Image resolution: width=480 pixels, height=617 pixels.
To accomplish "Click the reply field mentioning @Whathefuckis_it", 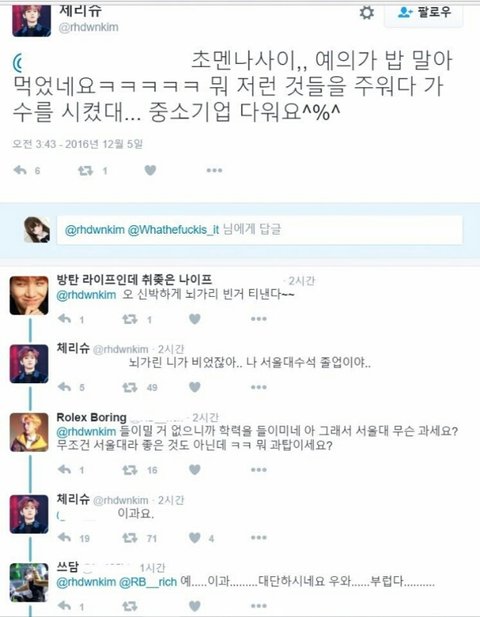I will [260, 230].
